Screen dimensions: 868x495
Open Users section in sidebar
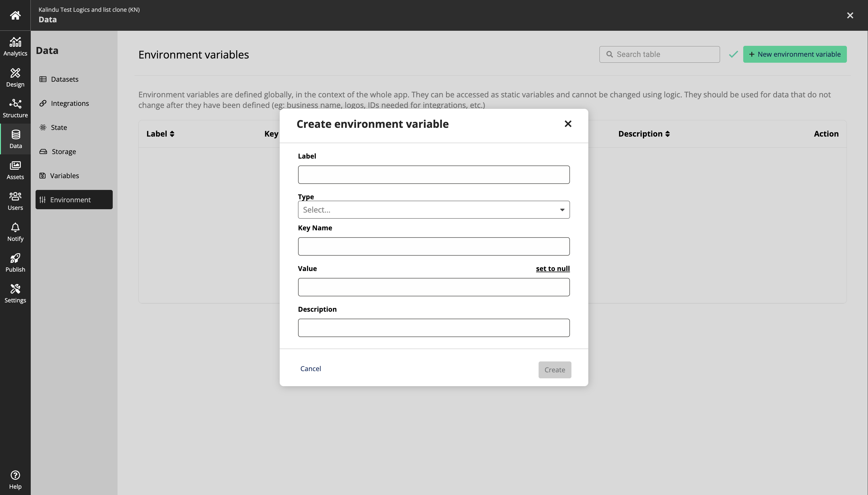point(15,201)
